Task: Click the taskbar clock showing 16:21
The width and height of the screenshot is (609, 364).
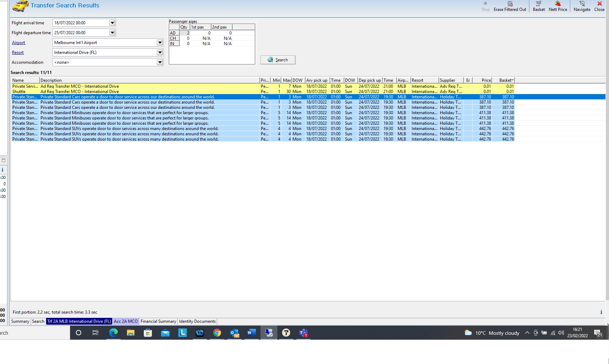Action: [x=577, y=333]
